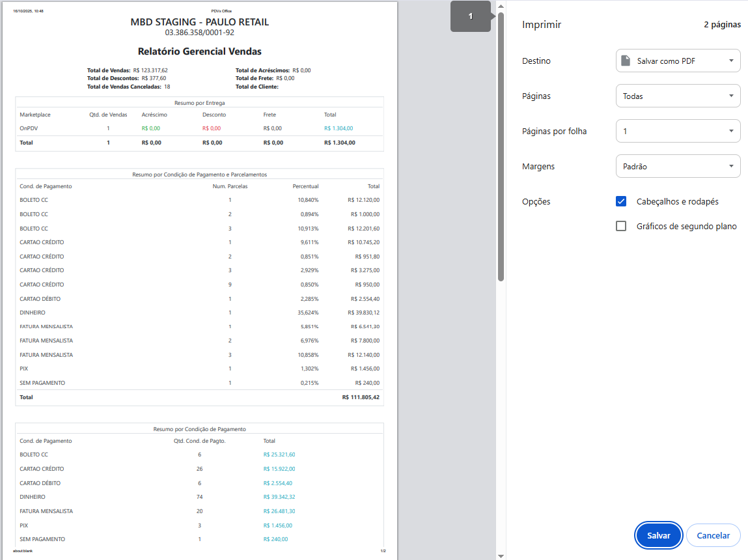Click the 'Resumo por Entrega' table header
Image resolution: width=748 pixels, height=560 pixels.
coord(199,103)
